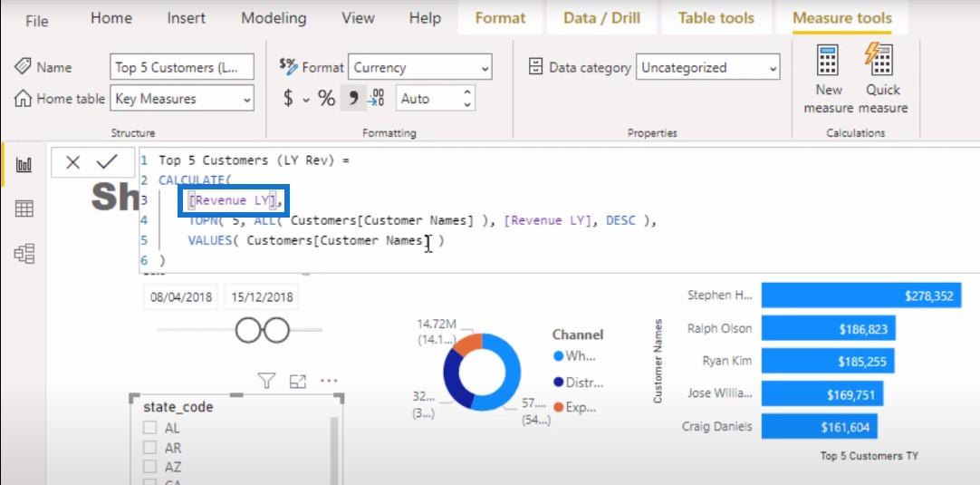Screen dimensions: 980x485
Task: Click the Top 5 Customers TY label
Action: [x=869, y=456]
